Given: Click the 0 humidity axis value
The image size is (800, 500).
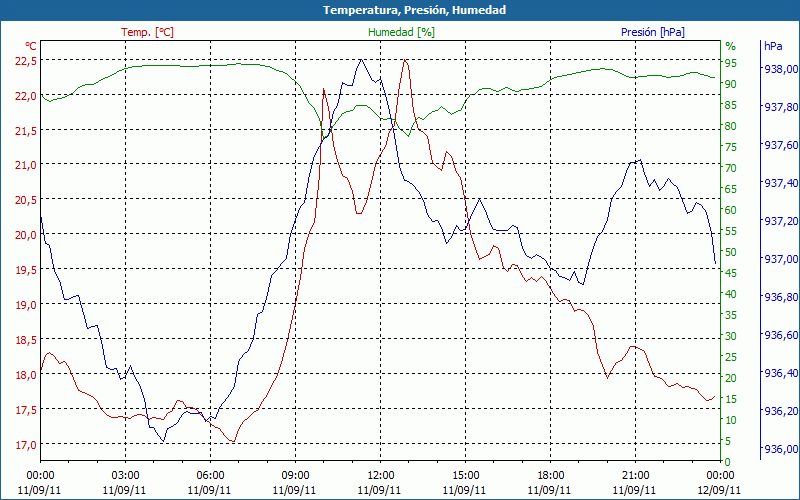Looking at the screenshot, I should click(728, 462).
